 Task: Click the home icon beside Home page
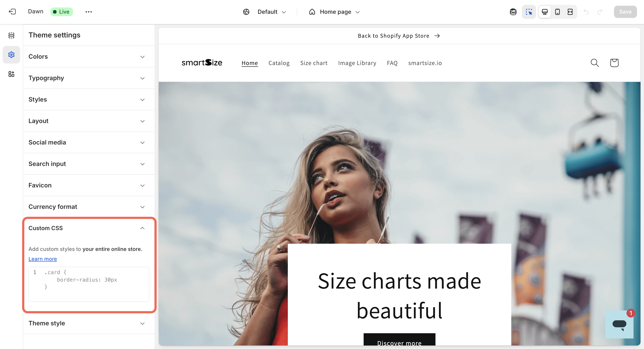coord(312,12)
